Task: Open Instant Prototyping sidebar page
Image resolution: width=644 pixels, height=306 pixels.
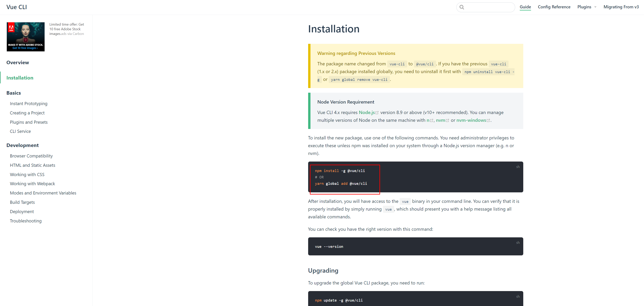Action: (28, 104)
